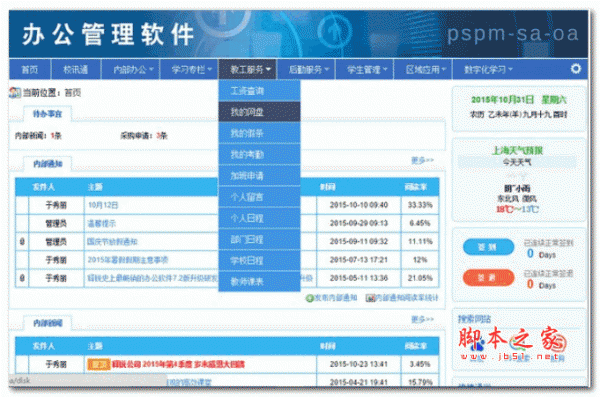Click the orange 签退 sign-out button

click(488, 278)
